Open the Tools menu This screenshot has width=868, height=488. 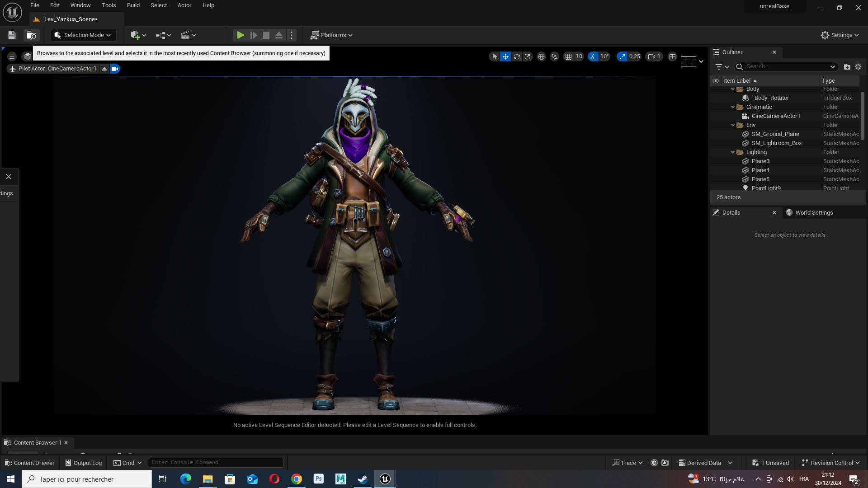108,5
